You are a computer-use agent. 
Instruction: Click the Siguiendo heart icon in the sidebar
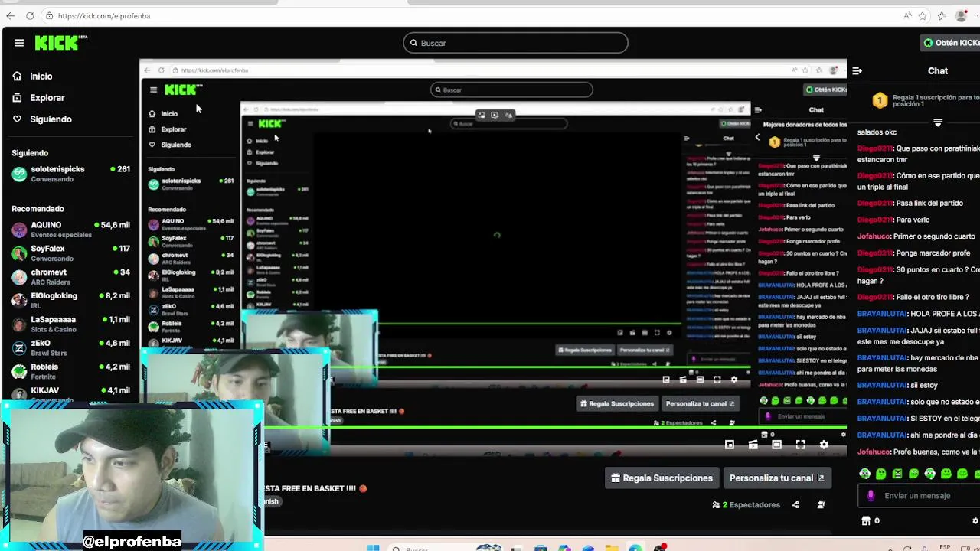tap(18, 119)
